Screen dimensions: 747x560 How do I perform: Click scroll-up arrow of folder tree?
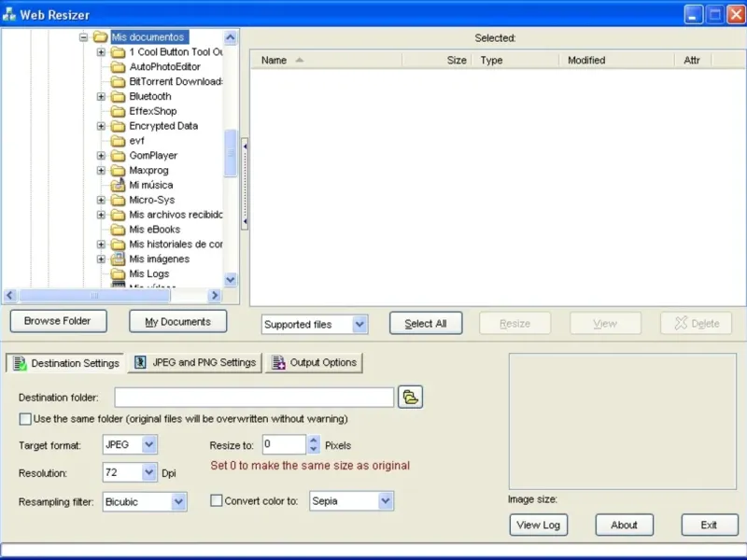[230, 37]
